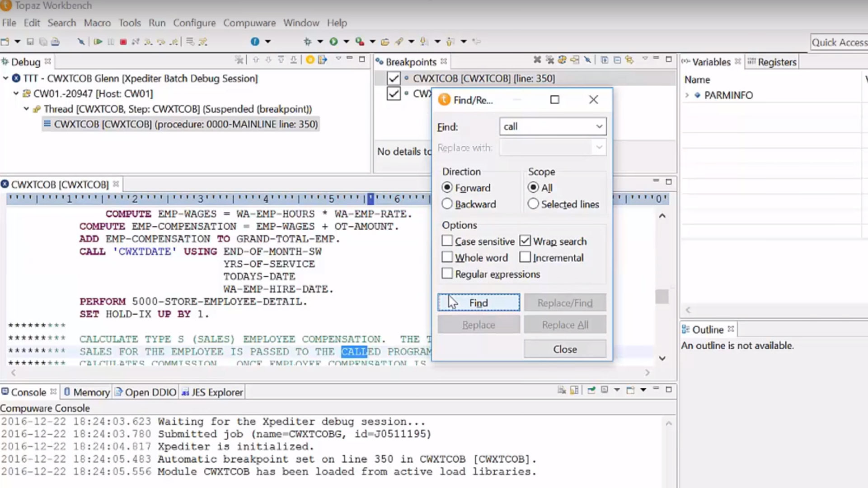Click the red Terminate debug button
Image resolution: width=868 pixels, height=488 pixels.
click(123, 42)
